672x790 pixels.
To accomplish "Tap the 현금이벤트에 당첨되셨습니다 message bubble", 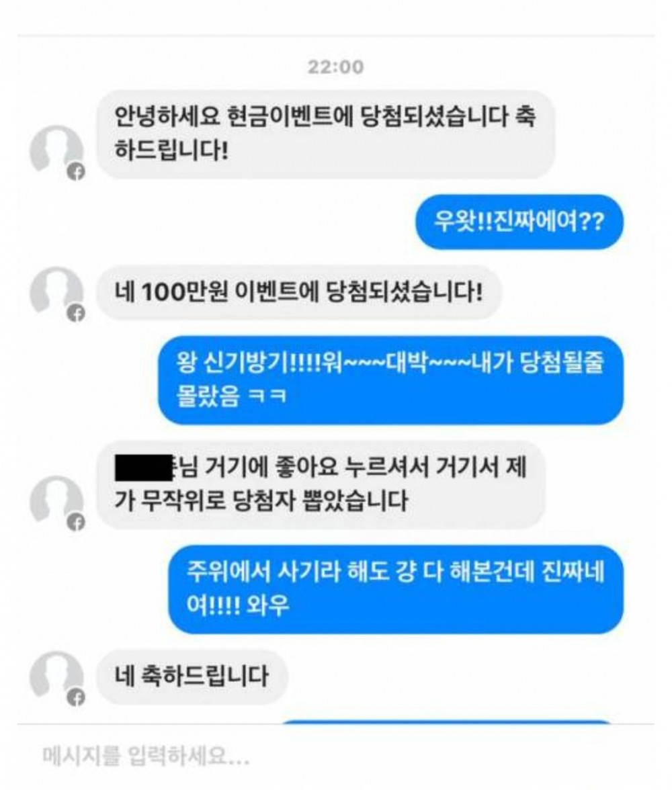I will [326, 134].
